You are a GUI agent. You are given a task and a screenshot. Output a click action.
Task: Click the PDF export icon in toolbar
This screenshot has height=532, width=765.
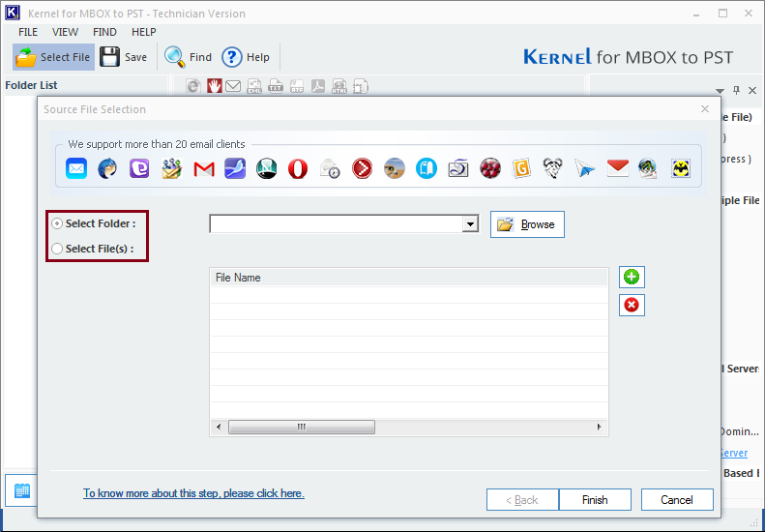tap(318, 86)
